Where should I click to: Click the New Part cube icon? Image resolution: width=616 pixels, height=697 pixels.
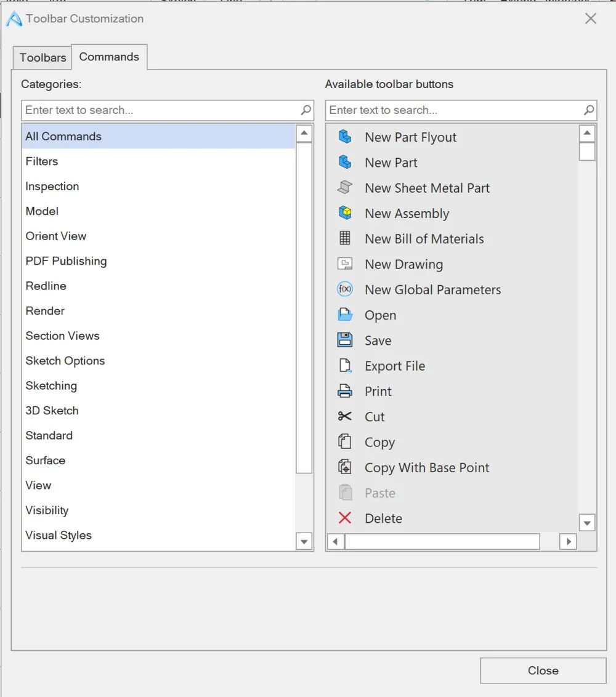coord(345,163)
